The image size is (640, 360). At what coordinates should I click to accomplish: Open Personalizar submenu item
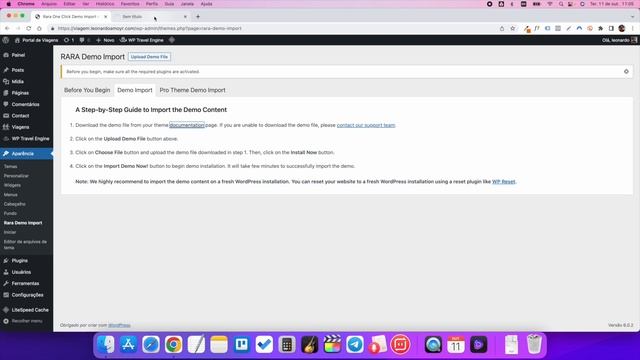tap(16, 176)
